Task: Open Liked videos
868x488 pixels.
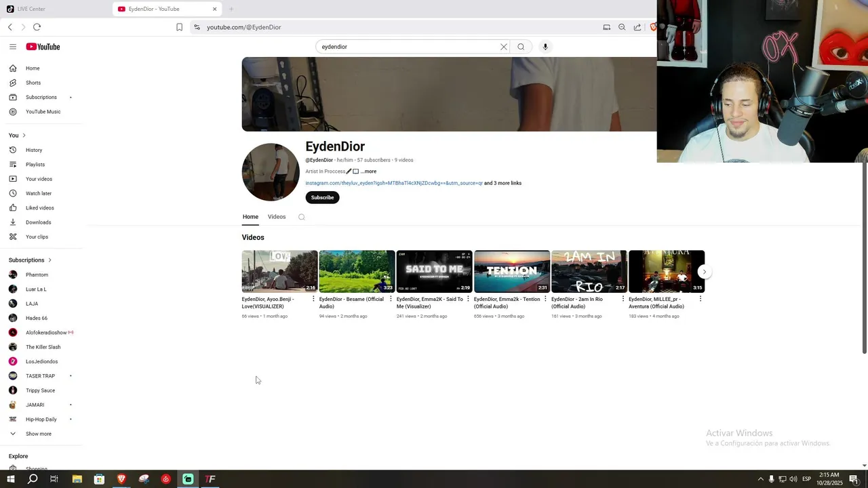Action: coord(41,208)
